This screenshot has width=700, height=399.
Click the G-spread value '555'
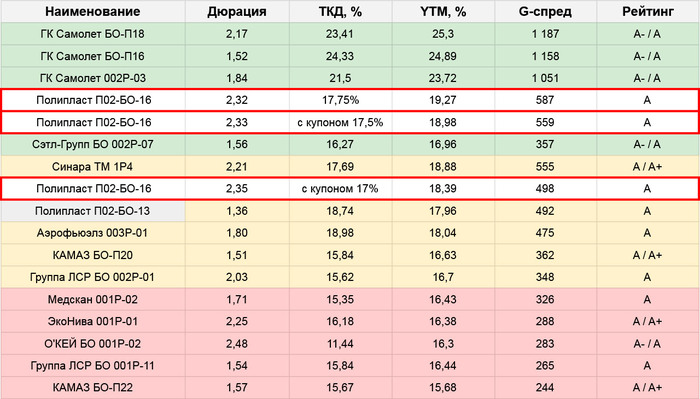(545, 166)
